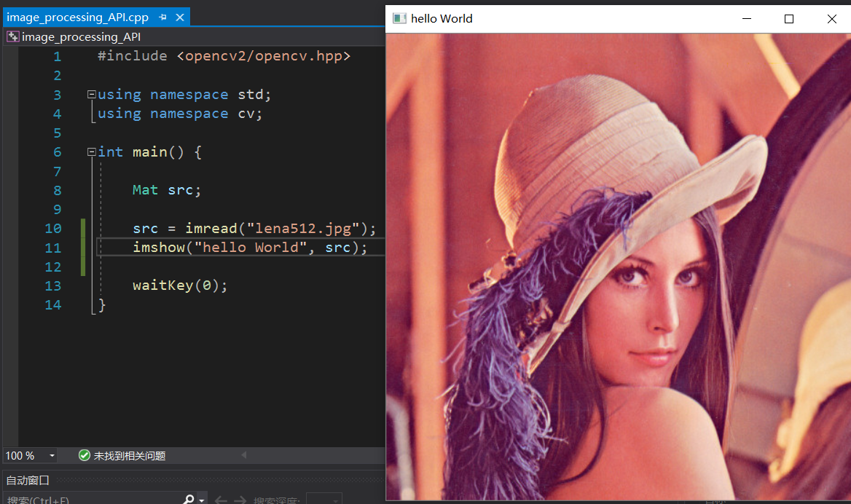
Task: Click the closing brace on line 14
Action: pyautogui.click(x=101, y=305)
